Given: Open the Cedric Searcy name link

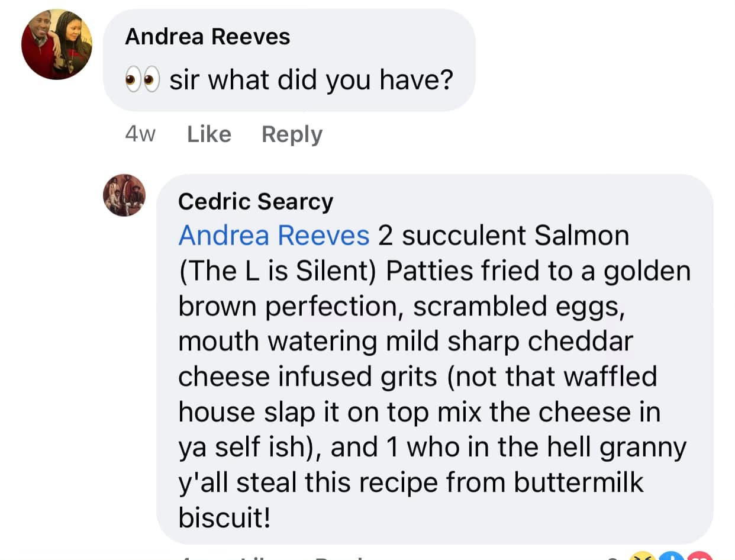Looking at the screenshot, I should (256, 202).
